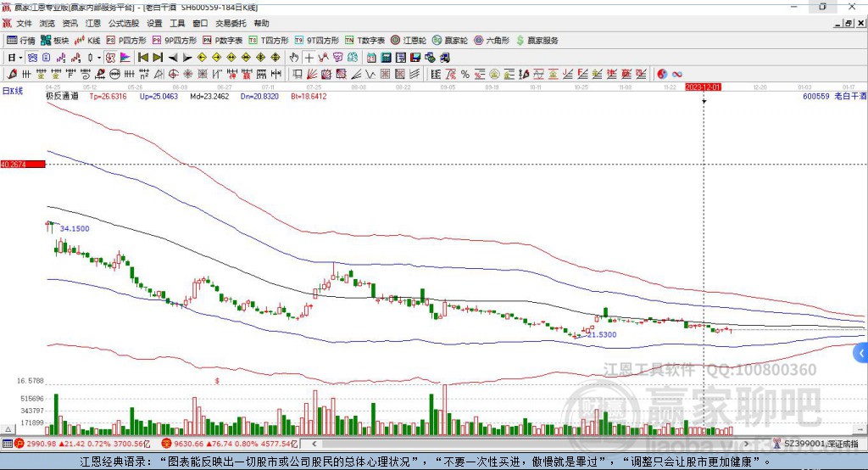
Task: Select the red target circle tool
Action: coord(173,75)
